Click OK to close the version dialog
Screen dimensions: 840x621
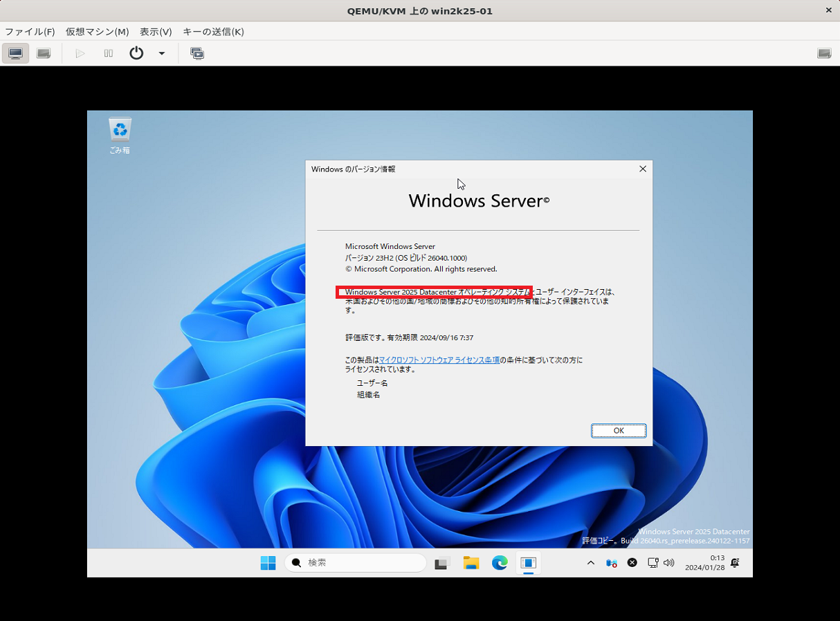[x=618, y=430]
